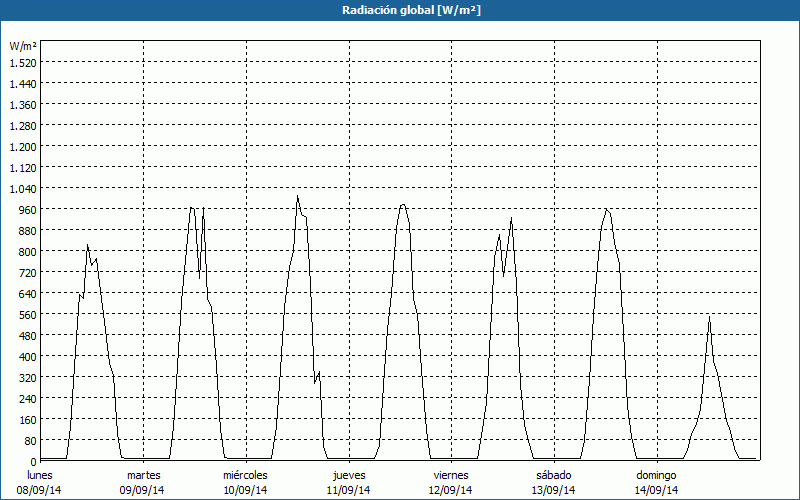
Task: Click the "domingo" day label
Action: click(656, 475)
